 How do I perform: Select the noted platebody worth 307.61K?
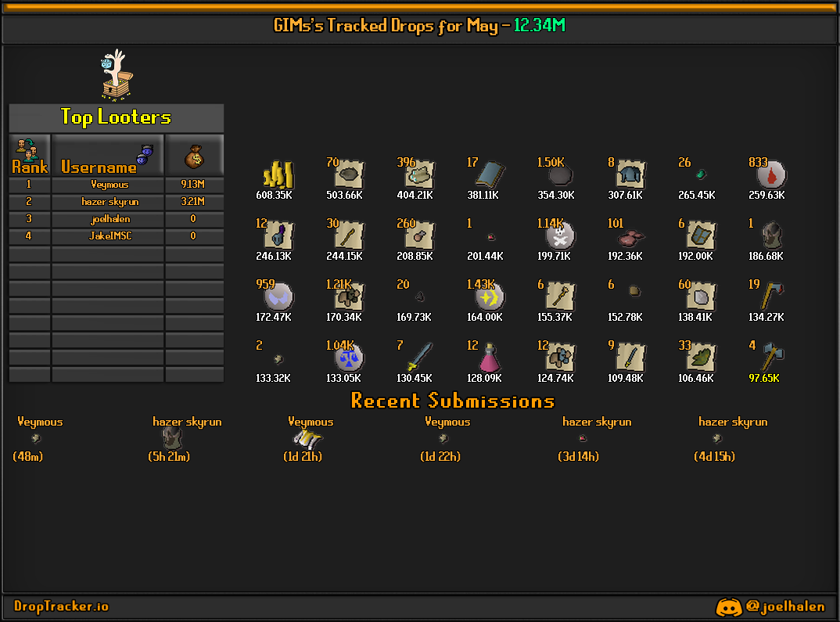[x=630, y=174]
